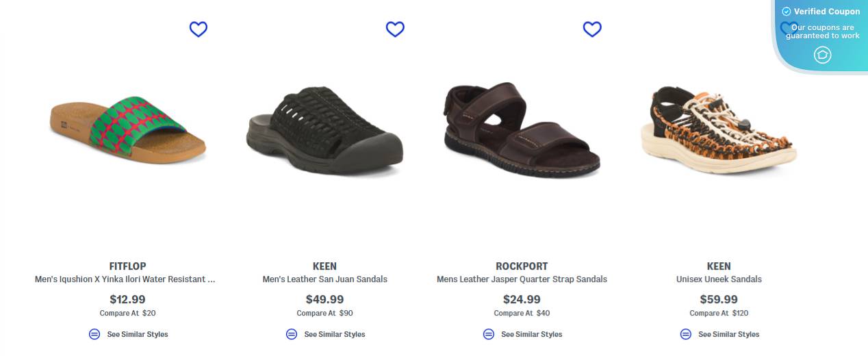Toggle heart on Keen San Juan Sandals

click(395, 29)
